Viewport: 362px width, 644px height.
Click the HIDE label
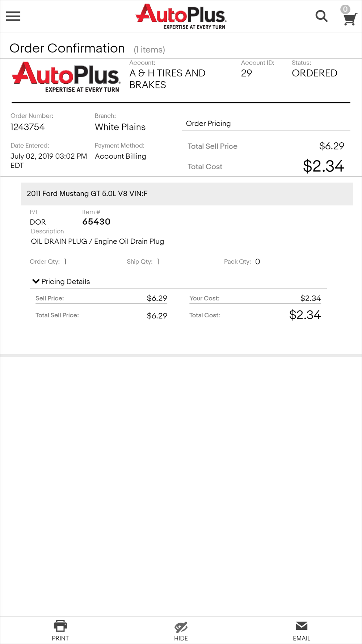point(181,638)
